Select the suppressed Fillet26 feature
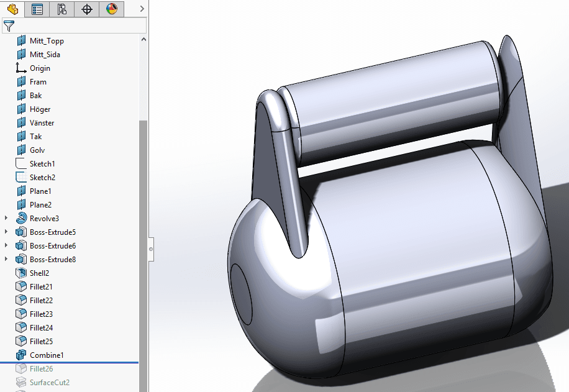Image resolution: width=569 pixels, height=392 pixels. click(x=41, y=369)
